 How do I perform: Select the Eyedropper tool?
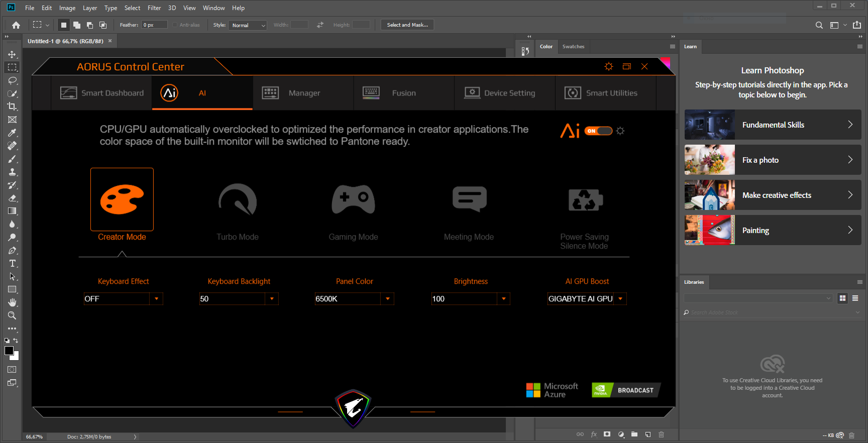click(12, 133)
